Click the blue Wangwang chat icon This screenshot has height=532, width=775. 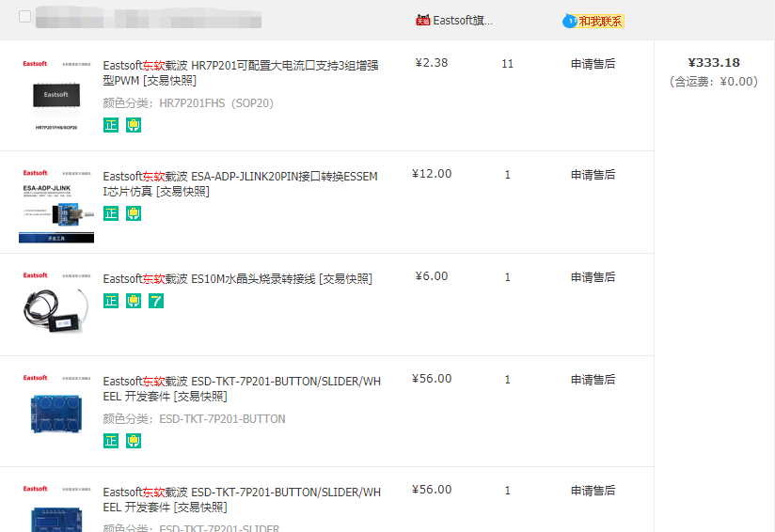coord(569,21)
